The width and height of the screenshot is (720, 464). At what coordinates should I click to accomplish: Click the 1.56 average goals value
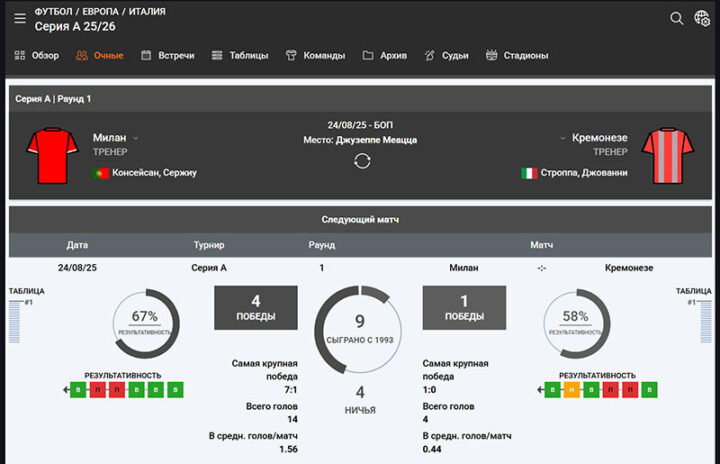288,449
